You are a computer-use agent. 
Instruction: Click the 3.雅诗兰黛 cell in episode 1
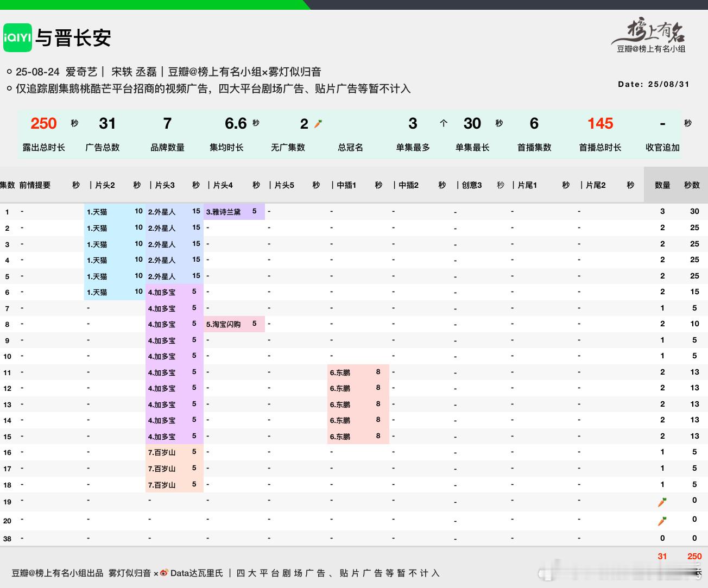point(234,212)
